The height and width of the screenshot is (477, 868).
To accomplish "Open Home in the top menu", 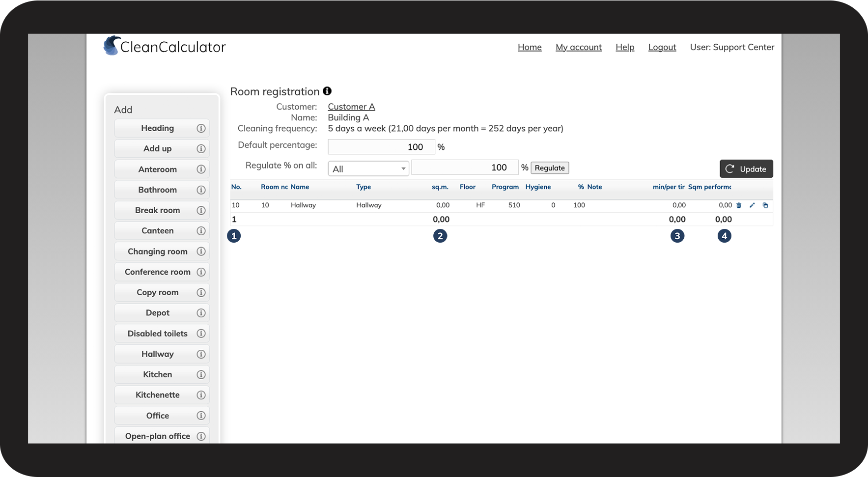I will tap(530, 47).
